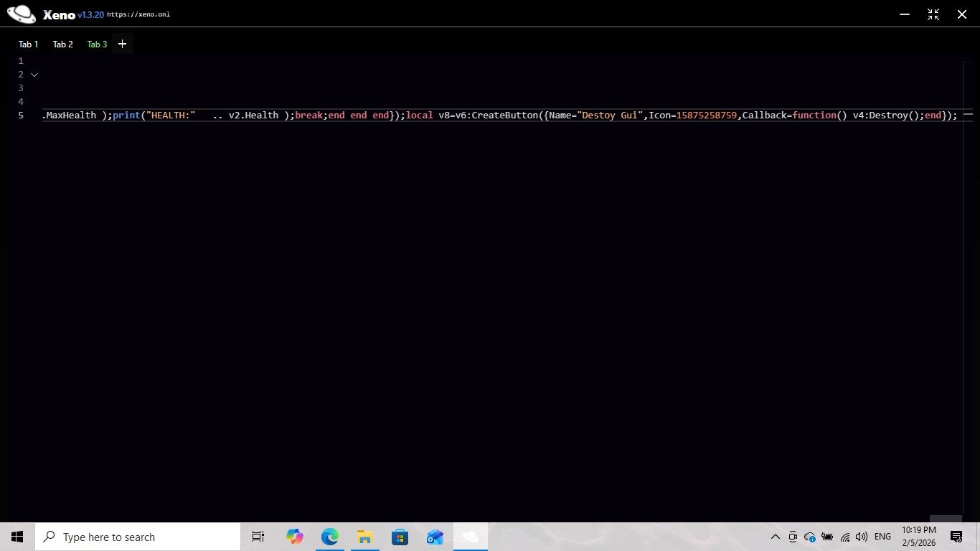
Task: Open Microsoft Store from the taskbar
Action: [400, 537]
